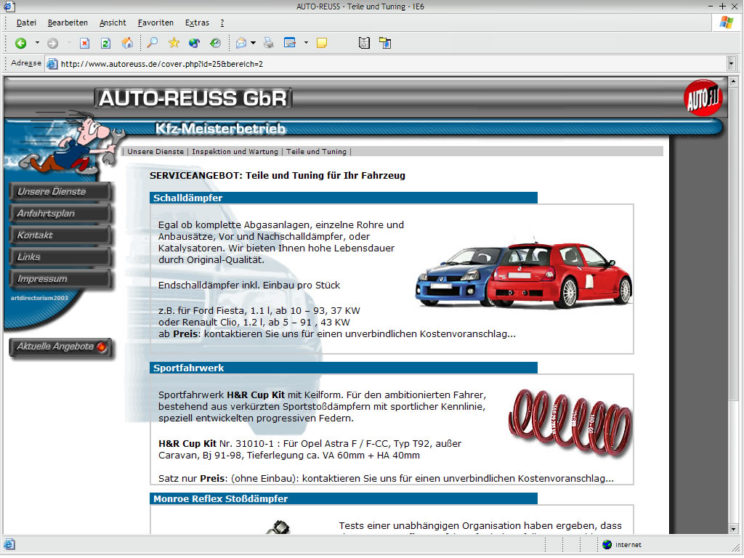Click the Sportfahrwerk section header
The height and width of the screenshot is (558, 744).
coord(344,368)
